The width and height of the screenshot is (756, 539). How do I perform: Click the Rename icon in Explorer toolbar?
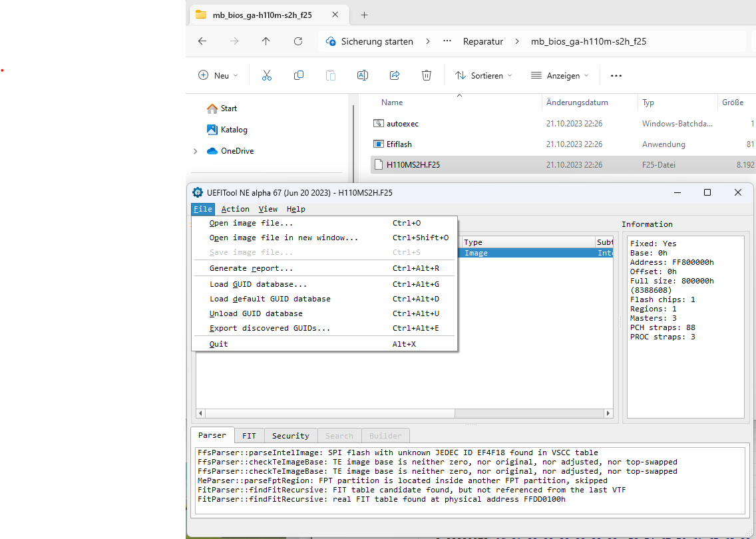coord(362,75)
